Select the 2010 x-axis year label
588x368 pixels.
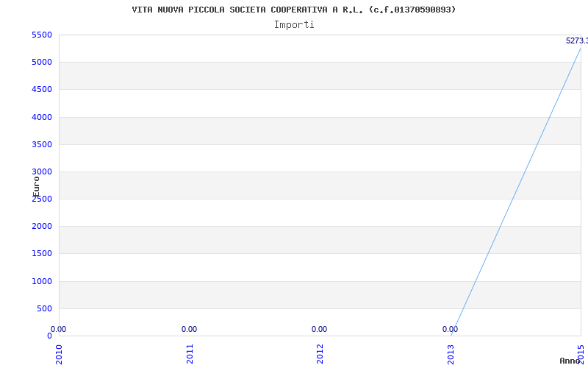pyautogui.click(x=59, y=354)
